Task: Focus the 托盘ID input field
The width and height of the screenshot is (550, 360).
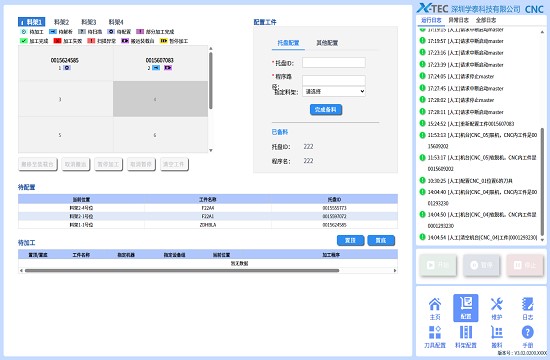Action: 334,63
